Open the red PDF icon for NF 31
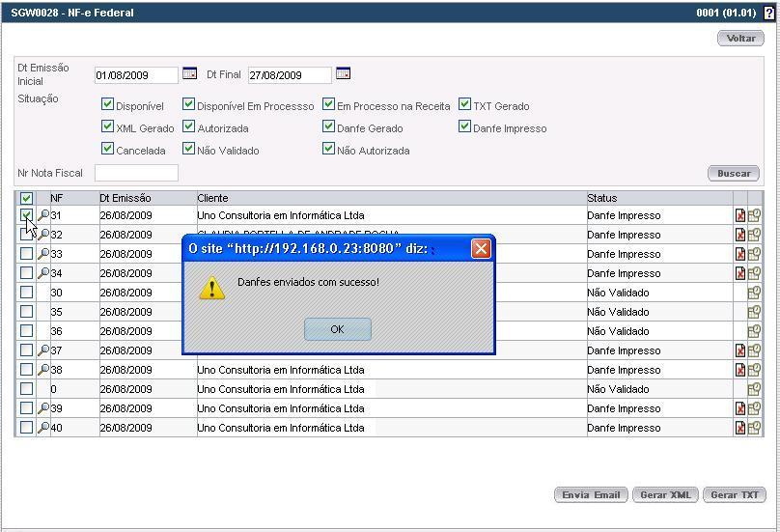780x532 pixels. pos(740,215)
